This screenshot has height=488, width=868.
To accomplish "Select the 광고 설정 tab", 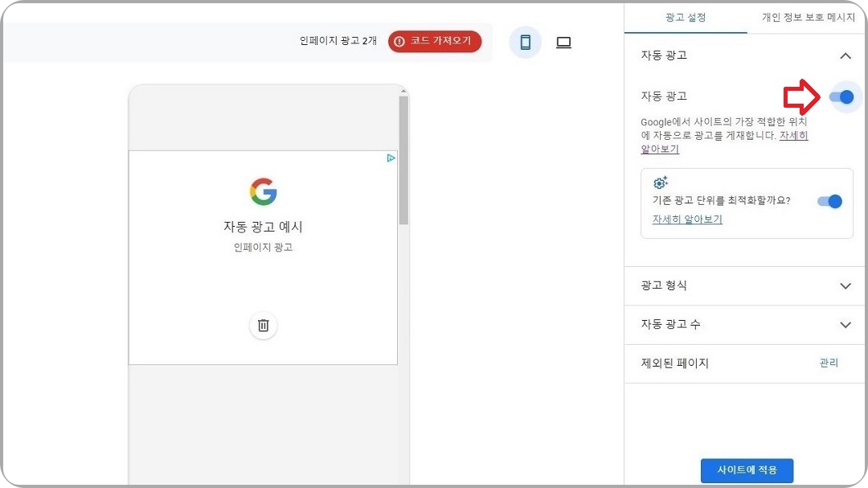I will click(686, 16).
